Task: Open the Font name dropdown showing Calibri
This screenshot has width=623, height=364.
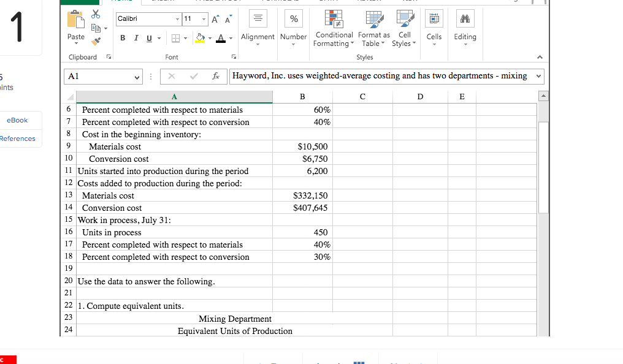Action: [177, 19]
